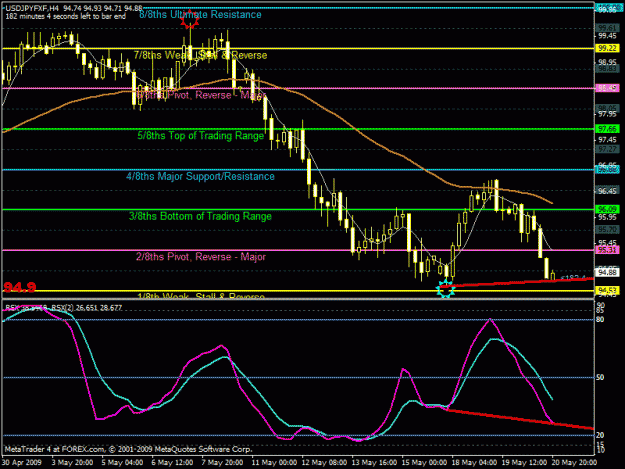Click the '11 May 00:00' time label
The height and width of the screenshot is (469, 625).
274,463
